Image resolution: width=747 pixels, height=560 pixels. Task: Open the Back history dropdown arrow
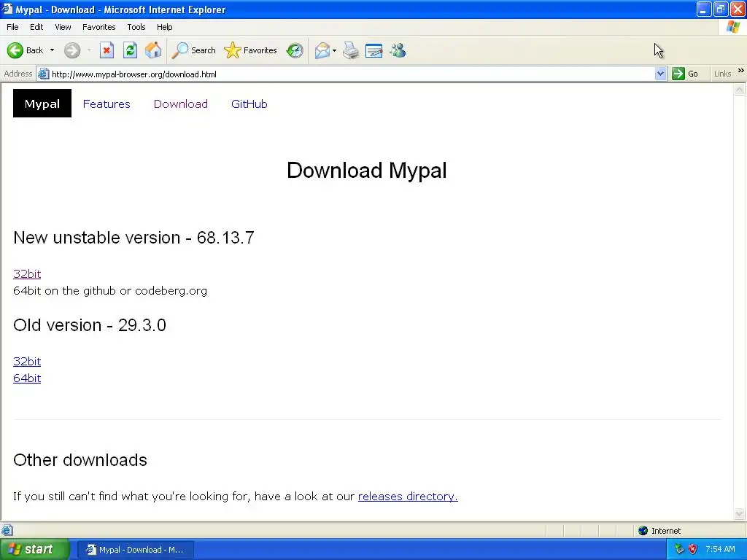tap(52, 50)
